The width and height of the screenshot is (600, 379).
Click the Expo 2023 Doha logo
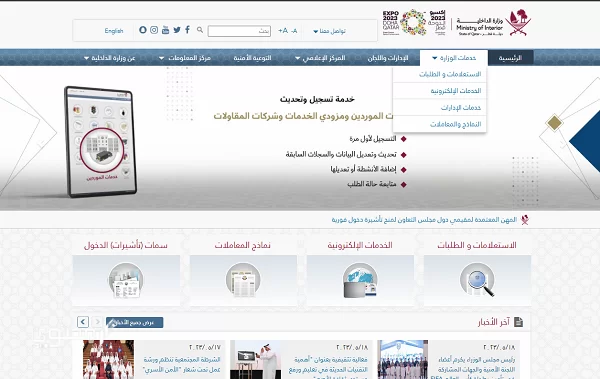[x=414, y=23]
